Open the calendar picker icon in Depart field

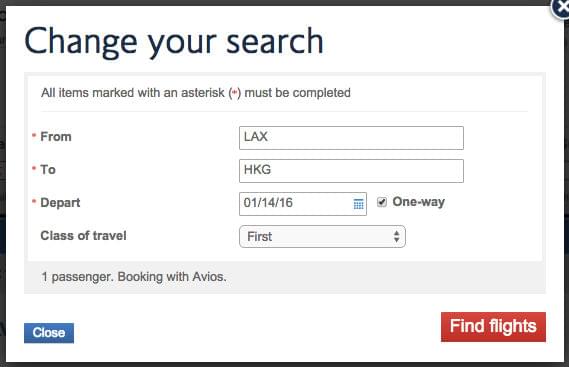coord(358,204)
